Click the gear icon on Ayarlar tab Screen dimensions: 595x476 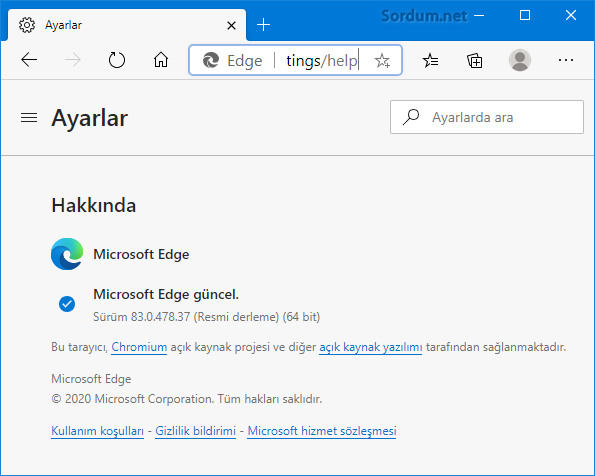pos(27,25)
